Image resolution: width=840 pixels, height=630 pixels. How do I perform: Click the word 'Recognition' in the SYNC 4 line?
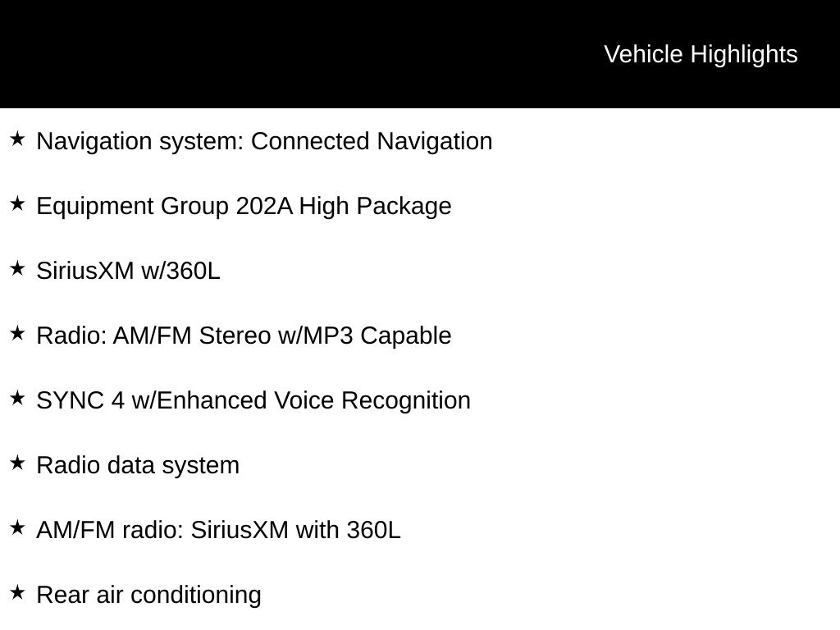tap(405, 400)
